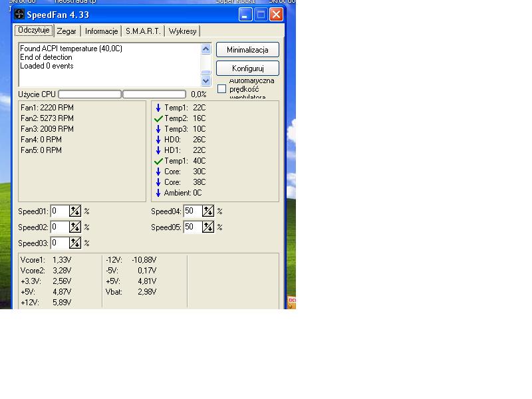Click the Speed02 value field
Viewport: 532px width, 399px height.
60,227
